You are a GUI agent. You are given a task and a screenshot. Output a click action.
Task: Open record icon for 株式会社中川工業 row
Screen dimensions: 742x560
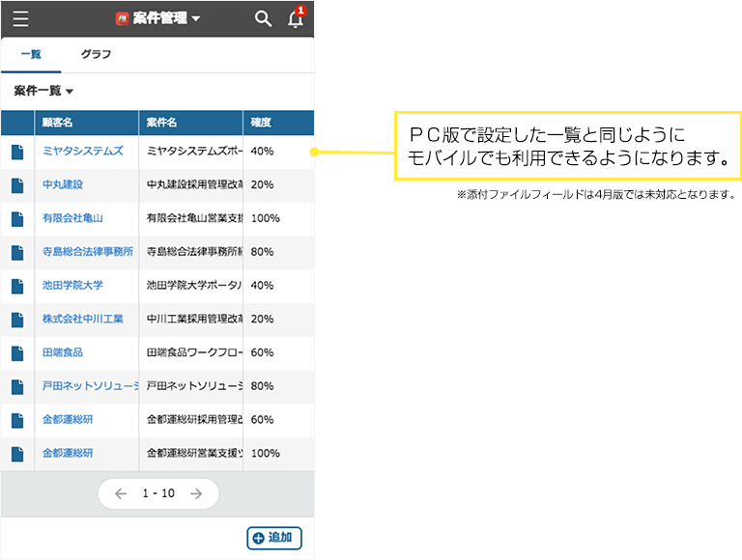point(17,320)
